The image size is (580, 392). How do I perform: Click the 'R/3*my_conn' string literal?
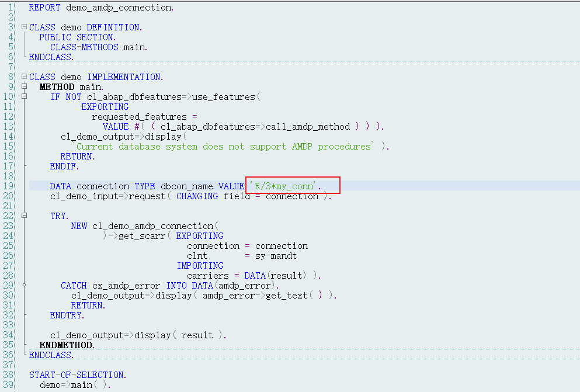point(283,186)
